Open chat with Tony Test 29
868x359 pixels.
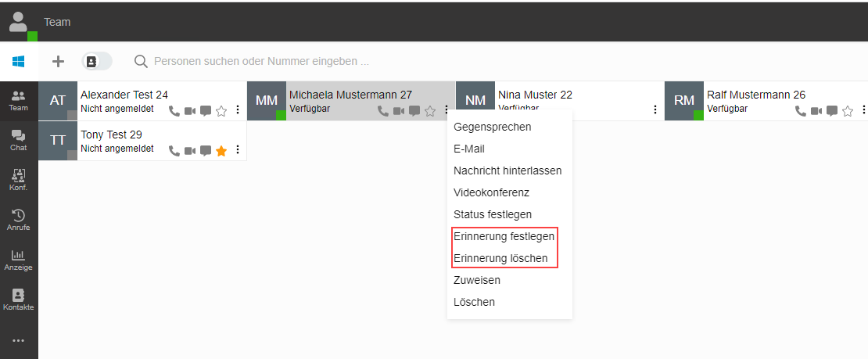[206, 151]
